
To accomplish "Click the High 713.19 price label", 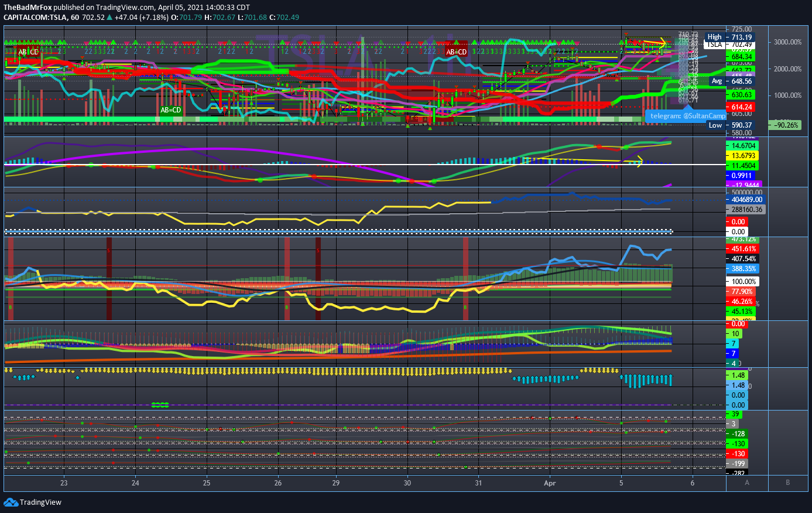I will pyautogui.click(x=730, y=37).
